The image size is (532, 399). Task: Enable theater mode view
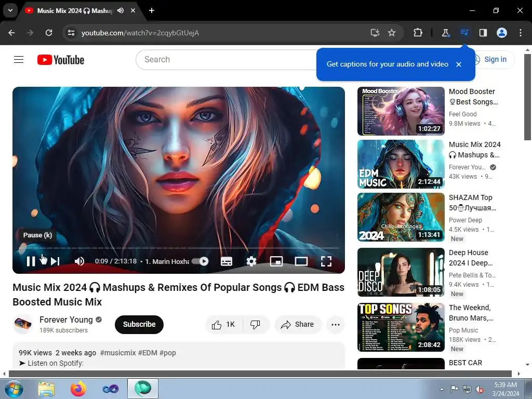[x=301, y=261]
